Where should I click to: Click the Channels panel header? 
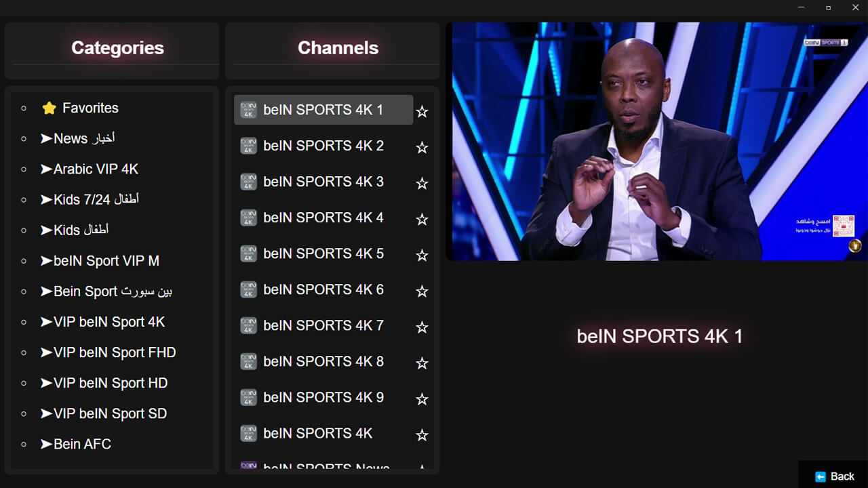(x=332, y=51)
